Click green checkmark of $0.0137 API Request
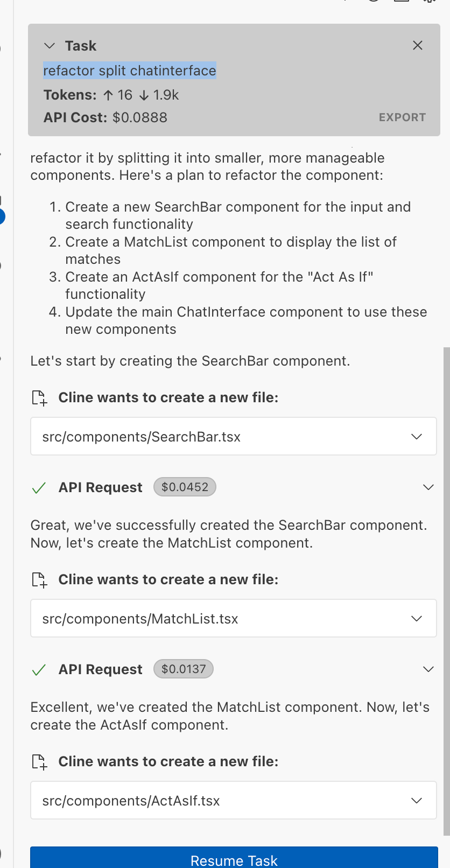Image resolution: width=450 pixels, height=868 pixels. tap(39, 670)
